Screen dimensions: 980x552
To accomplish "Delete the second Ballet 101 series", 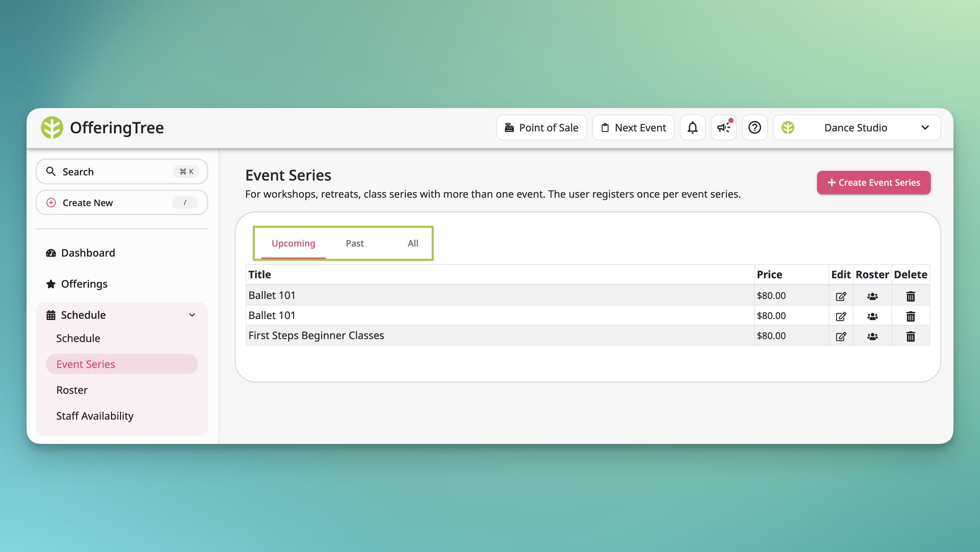I will coord(910,316).
